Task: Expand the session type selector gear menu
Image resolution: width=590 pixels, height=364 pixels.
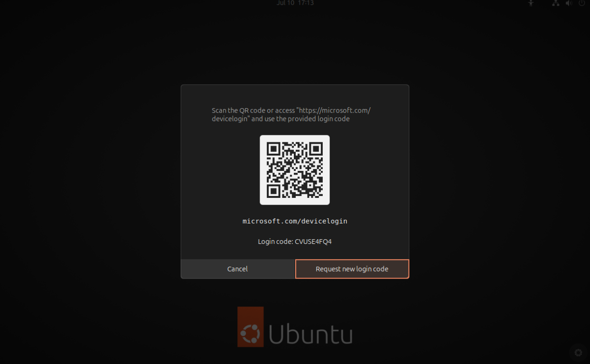Action: [x=578, y=353]
